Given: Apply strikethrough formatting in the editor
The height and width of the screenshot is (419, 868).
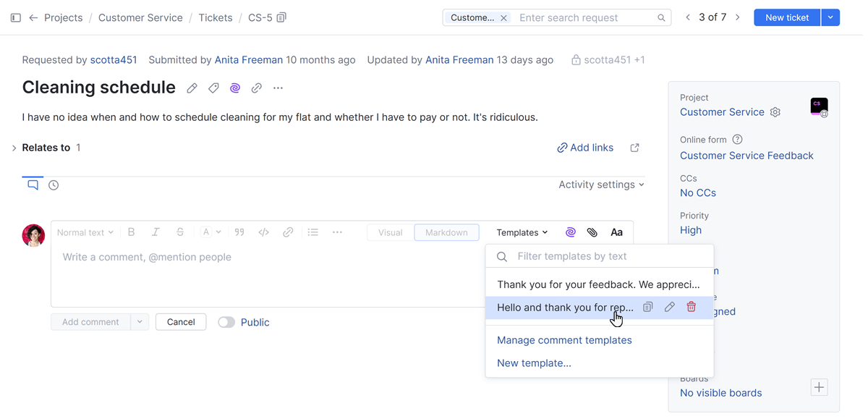Looking at the screenshot, I should [x=179, y=232].
